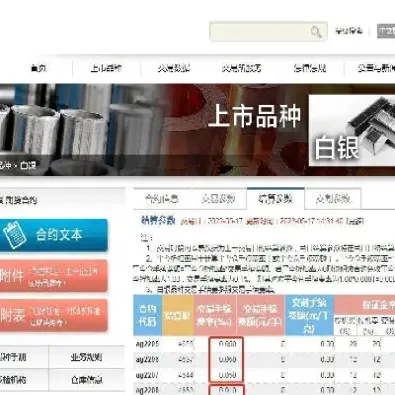This screenshot has width=395, height=395.
Task: Click settlement price 4544 in ag2207 row
Action: click(186, 375)
